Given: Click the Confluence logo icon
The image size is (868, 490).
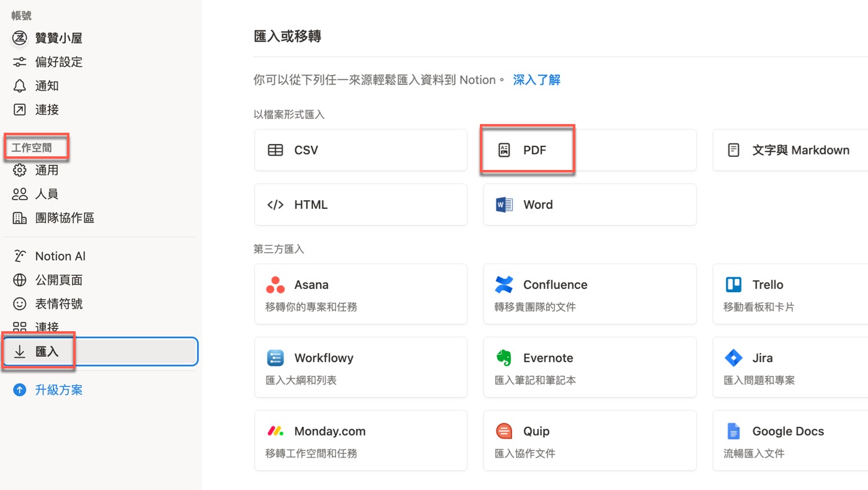Looking at the screenshot, I should (504, 285).
